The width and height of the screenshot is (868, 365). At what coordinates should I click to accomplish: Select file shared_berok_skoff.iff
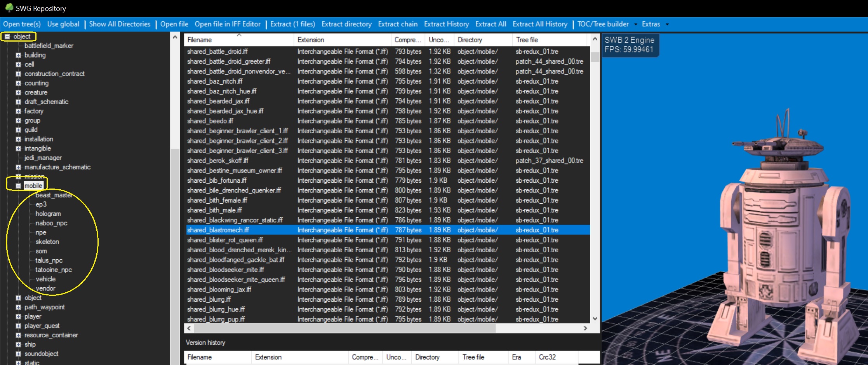(218, 161)
